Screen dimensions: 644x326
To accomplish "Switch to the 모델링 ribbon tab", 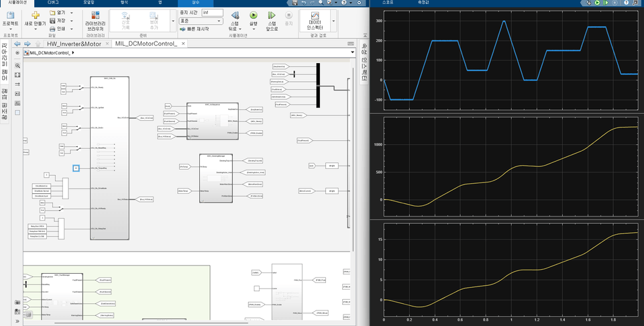I will (89, 3).
